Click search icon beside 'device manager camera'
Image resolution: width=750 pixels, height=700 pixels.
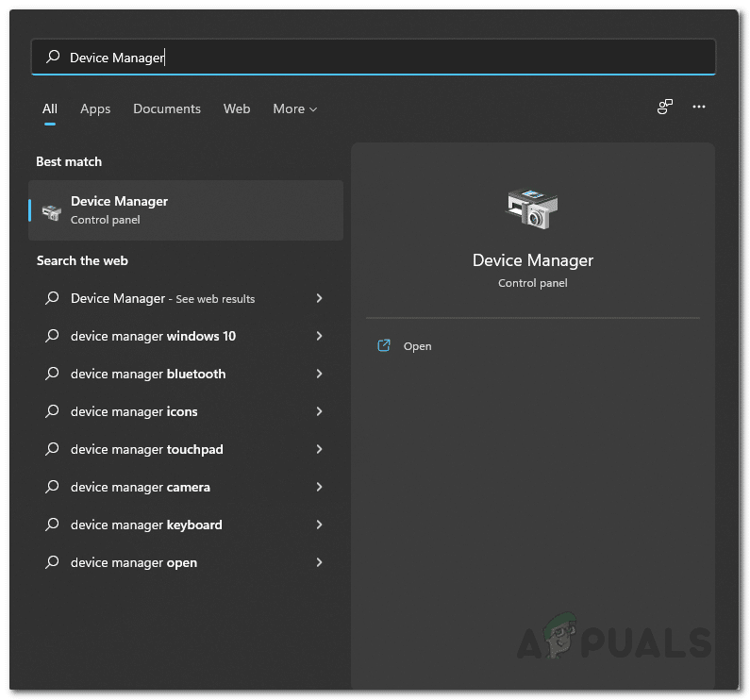52,487
